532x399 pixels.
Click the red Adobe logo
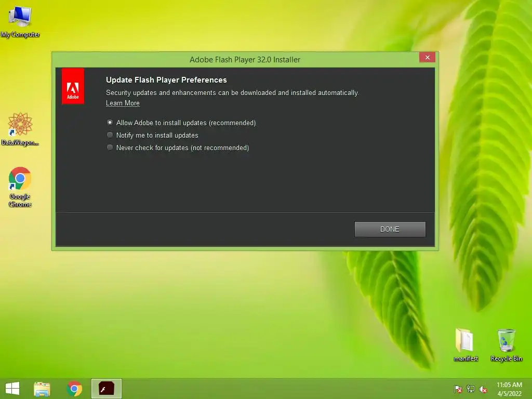(73, 86)
